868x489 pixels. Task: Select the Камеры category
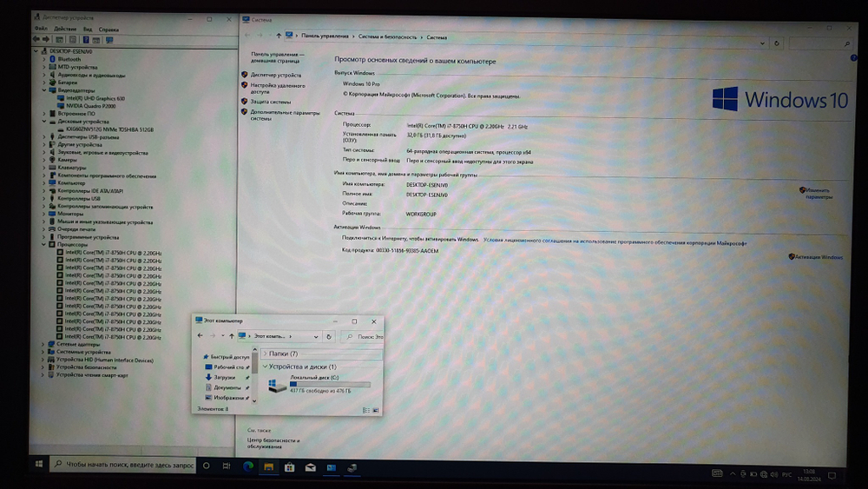click(67, 160)
